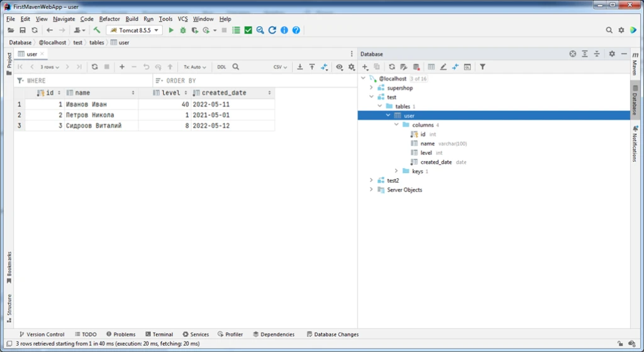Sort by the created_date column header

click(x=224, y=93)
